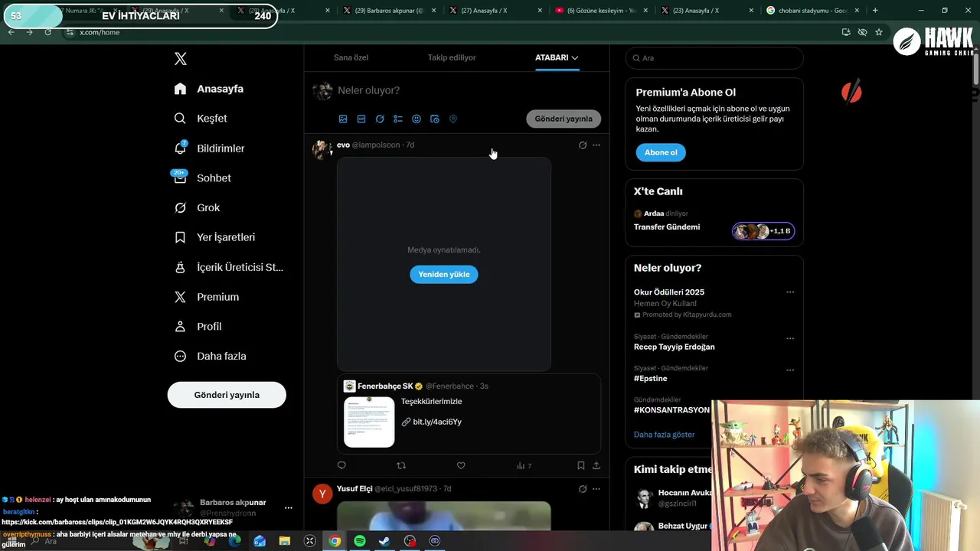Open more options on evo's post

596,145
